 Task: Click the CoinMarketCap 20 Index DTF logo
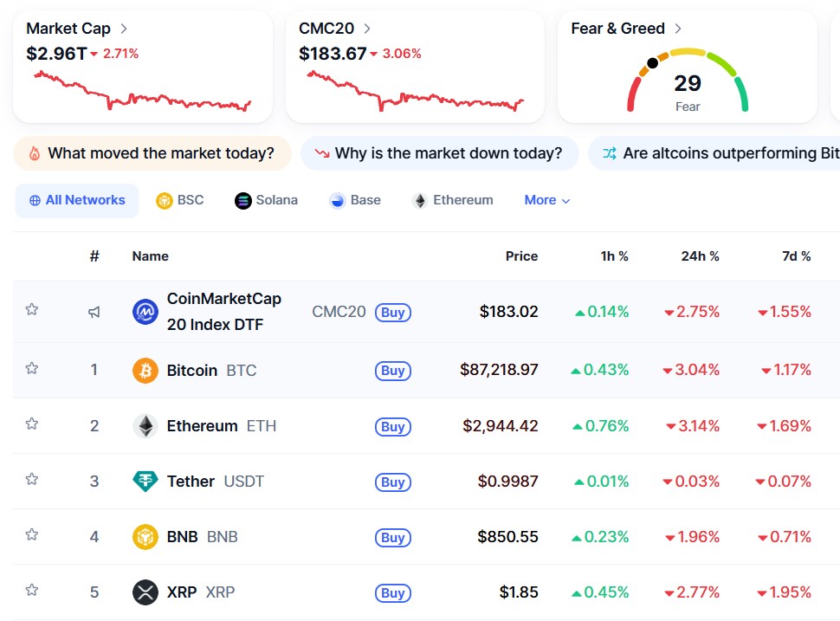(145, 312)
